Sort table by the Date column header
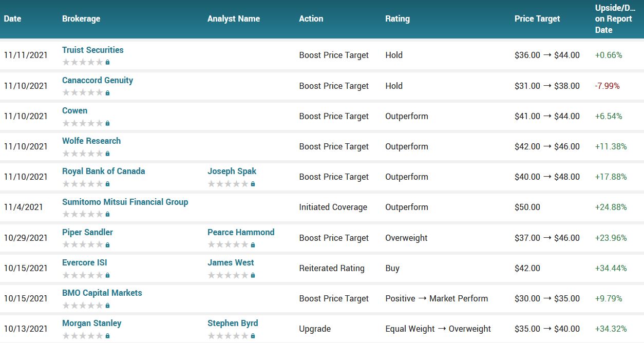The height and width of the screenshot is (343, 644). tap(12, 18)
